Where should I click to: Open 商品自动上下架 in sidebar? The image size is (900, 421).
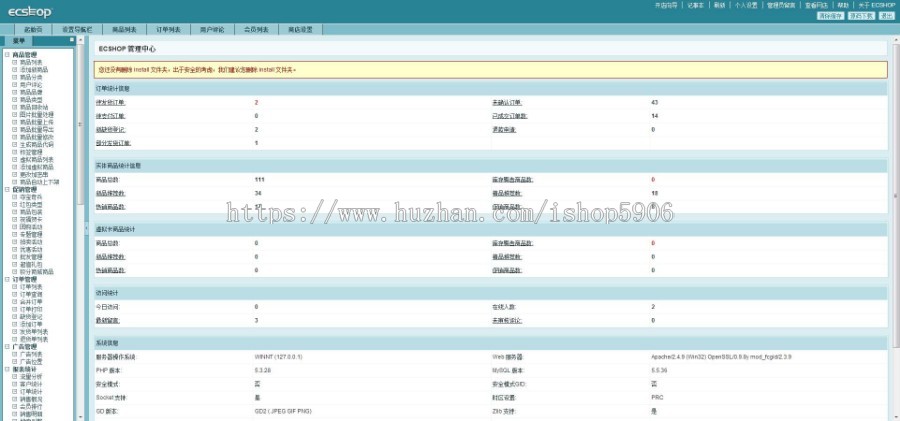(40, 182)
